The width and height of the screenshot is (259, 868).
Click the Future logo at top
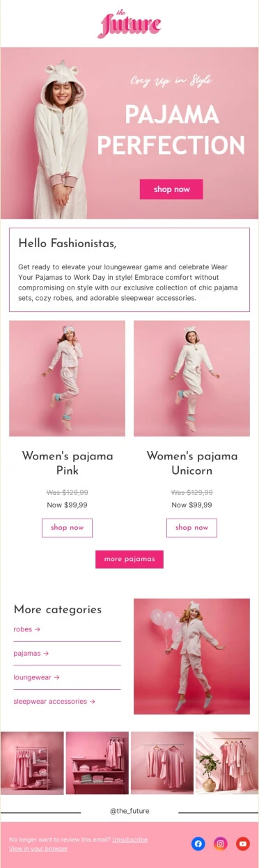pyautogui.click(x=129, y=24)
